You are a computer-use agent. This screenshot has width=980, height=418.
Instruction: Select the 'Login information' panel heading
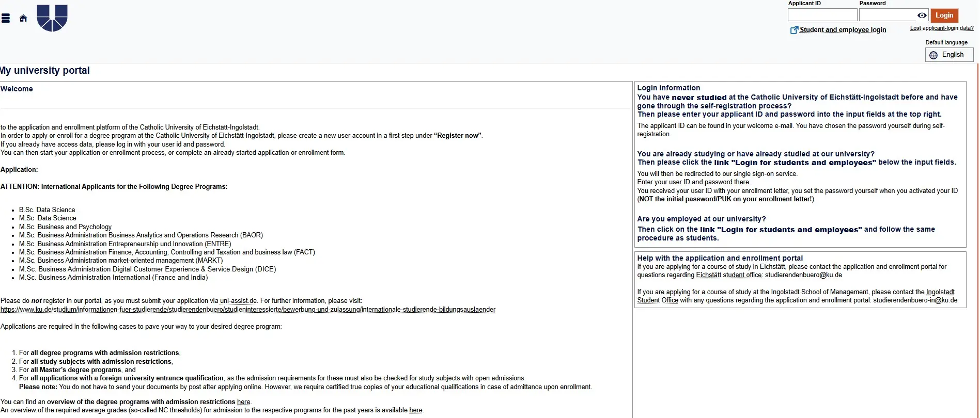668,88
